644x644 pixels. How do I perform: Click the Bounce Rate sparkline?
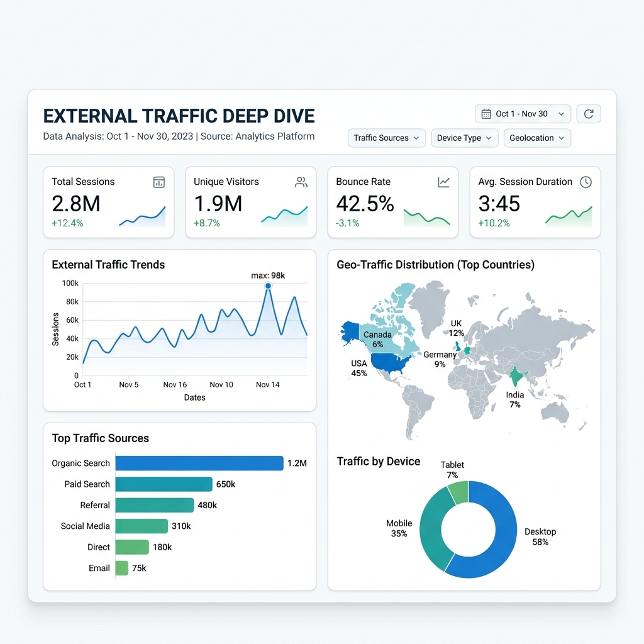[427, 218]
